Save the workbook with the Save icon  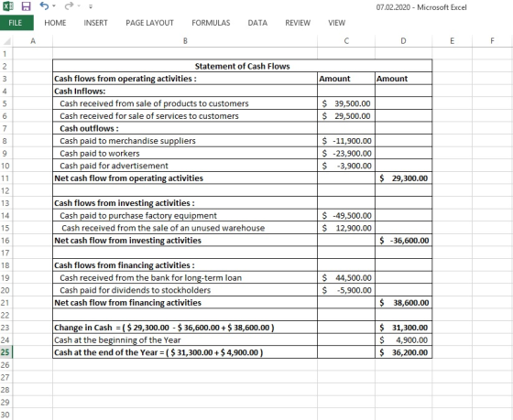point(27,5)
